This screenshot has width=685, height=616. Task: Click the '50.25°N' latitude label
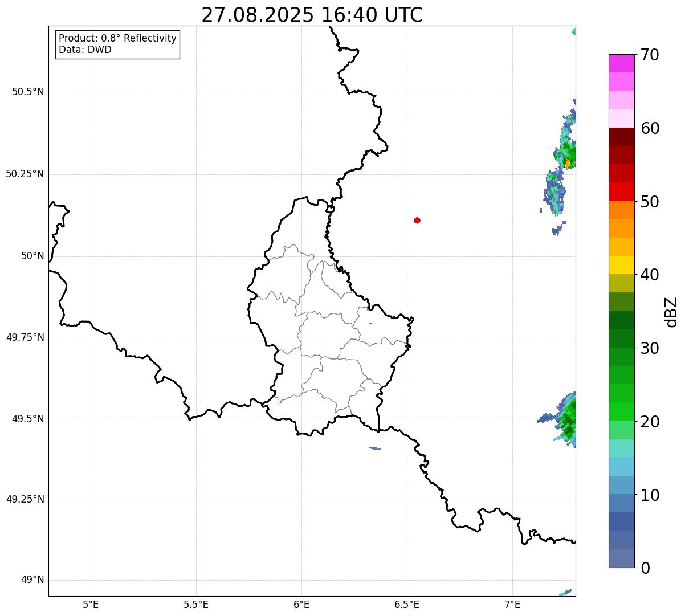pyautogui.click(x=25, y=174)
